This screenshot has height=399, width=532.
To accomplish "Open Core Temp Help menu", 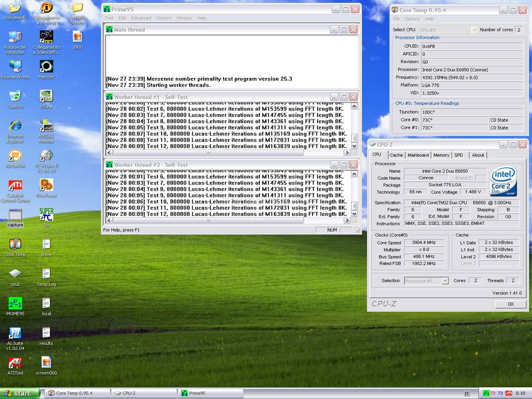I will [x=429, y=19].
